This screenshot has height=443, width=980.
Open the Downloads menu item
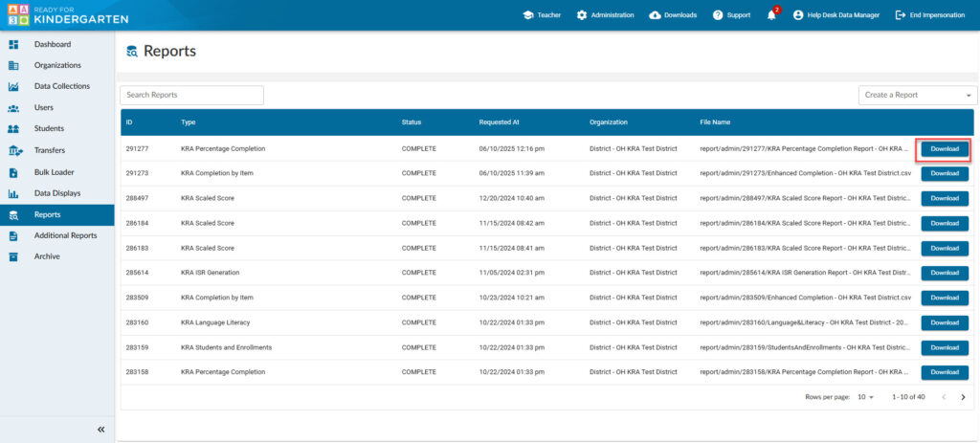coord(673,15)
